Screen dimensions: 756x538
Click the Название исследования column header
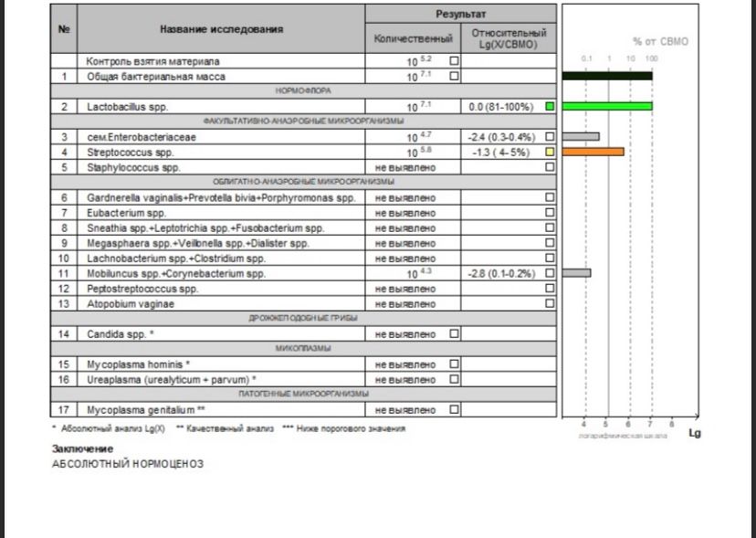[221, 29]
